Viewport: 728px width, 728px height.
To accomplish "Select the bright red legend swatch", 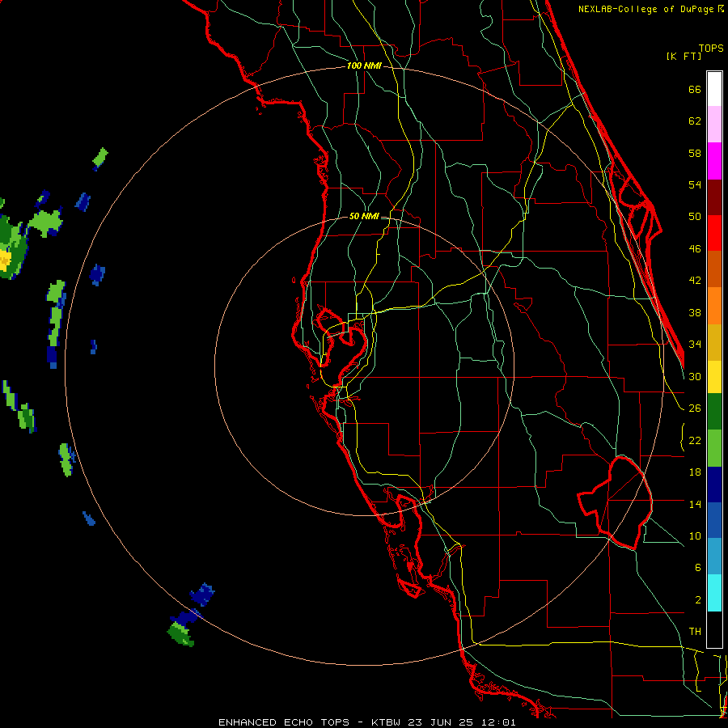I will 714,233.
